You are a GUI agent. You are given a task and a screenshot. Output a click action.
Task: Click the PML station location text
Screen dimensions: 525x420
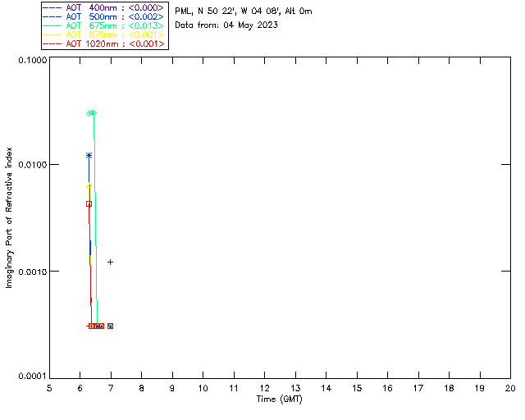point(244,11)
